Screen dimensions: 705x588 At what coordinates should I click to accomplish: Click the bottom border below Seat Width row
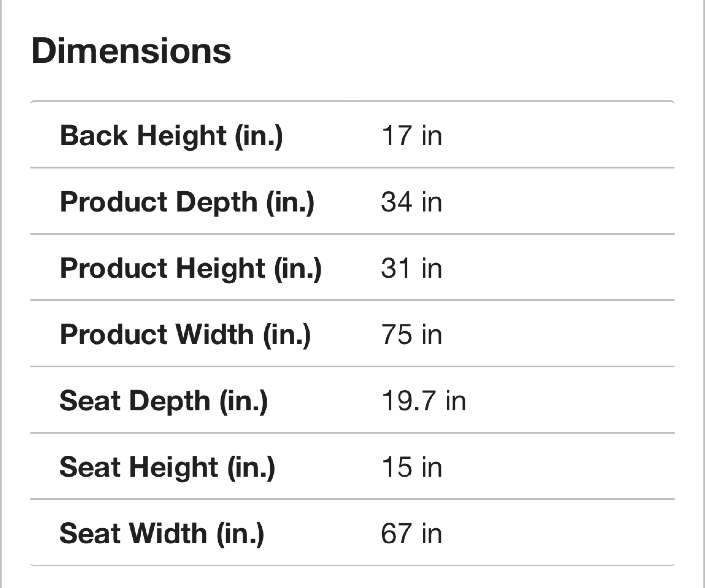[x=352, y=565]
